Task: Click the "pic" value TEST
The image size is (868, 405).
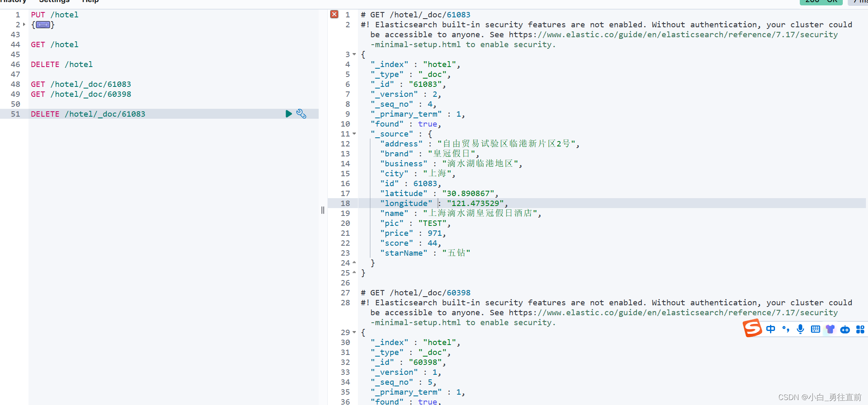Action: pyautogui.click(x=432, y=223)
